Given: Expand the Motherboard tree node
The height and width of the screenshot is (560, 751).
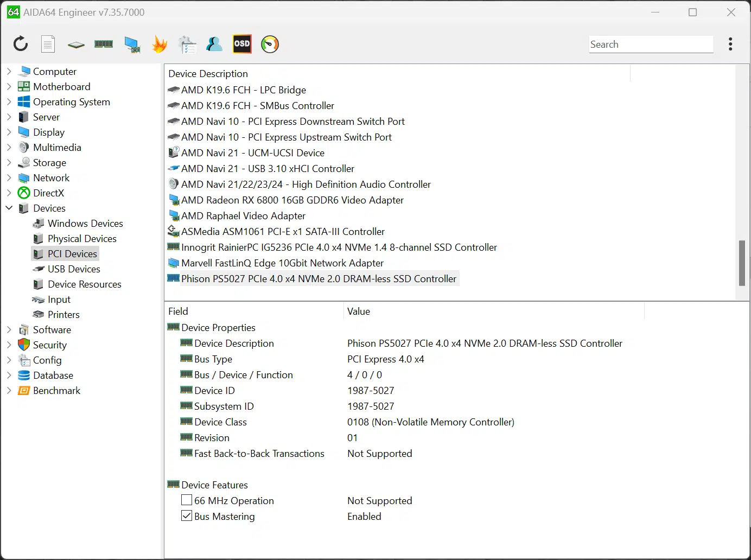Looking at the screenshot, I should (x=9, y=86).
